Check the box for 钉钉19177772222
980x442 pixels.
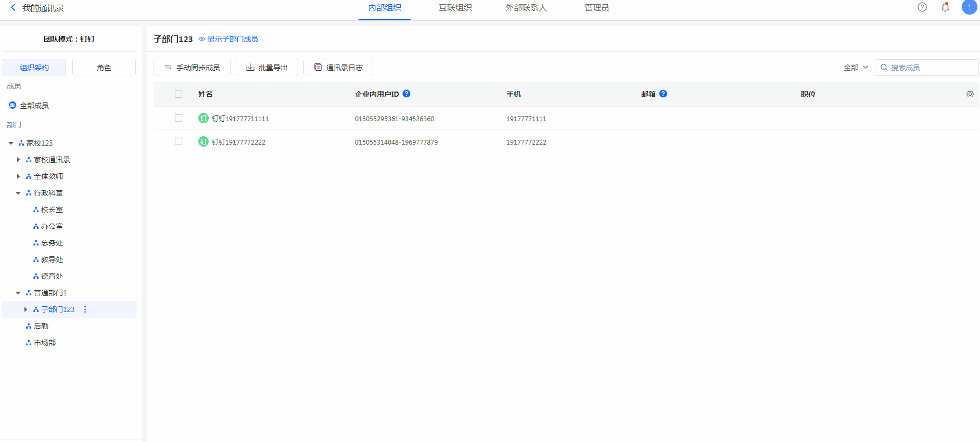click(179, 141)
